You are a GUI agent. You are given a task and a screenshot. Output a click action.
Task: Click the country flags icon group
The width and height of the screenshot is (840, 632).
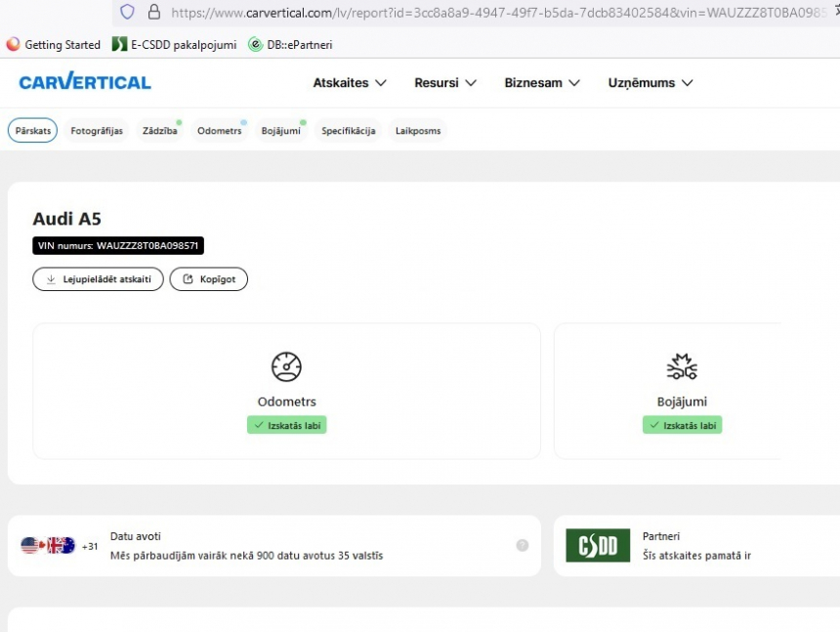48,545
